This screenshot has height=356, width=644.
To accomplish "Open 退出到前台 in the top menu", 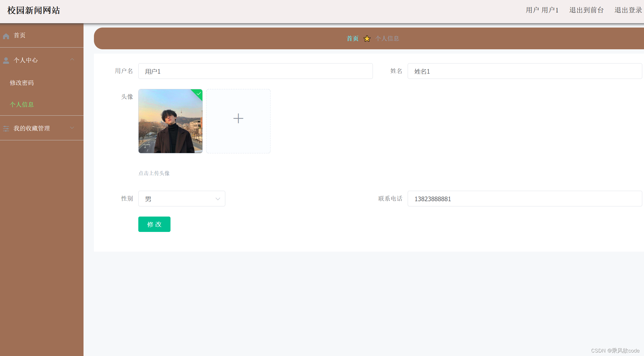I will tap(586, 10).
